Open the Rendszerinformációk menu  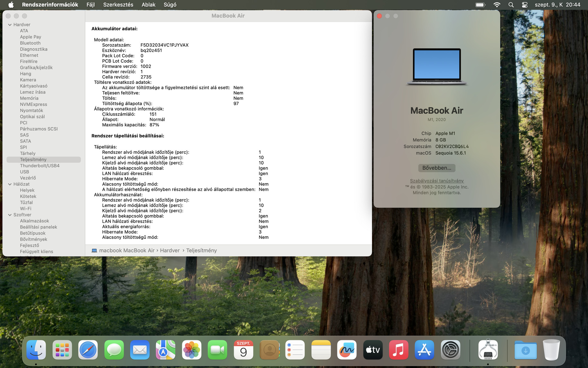(50, 4)
